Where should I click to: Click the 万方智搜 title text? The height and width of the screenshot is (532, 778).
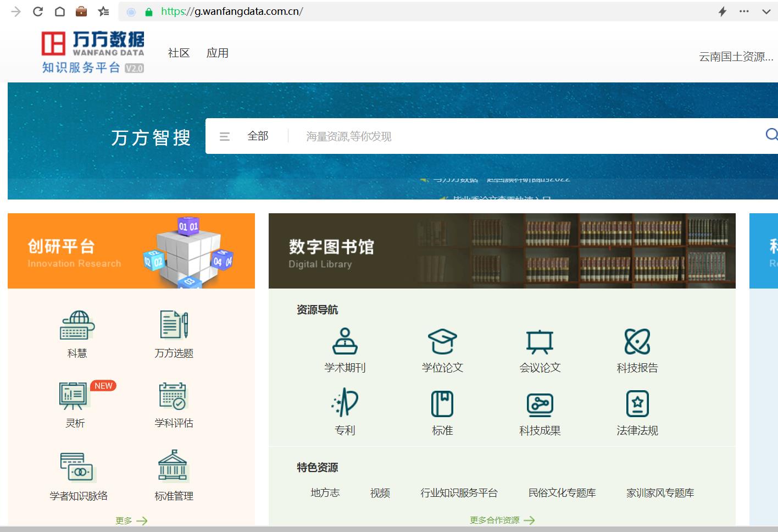pyautogui.click(x=151, y=137)
